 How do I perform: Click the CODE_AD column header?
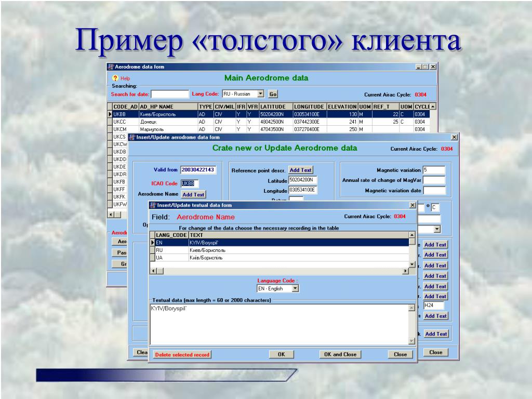(x=125, y=107)
